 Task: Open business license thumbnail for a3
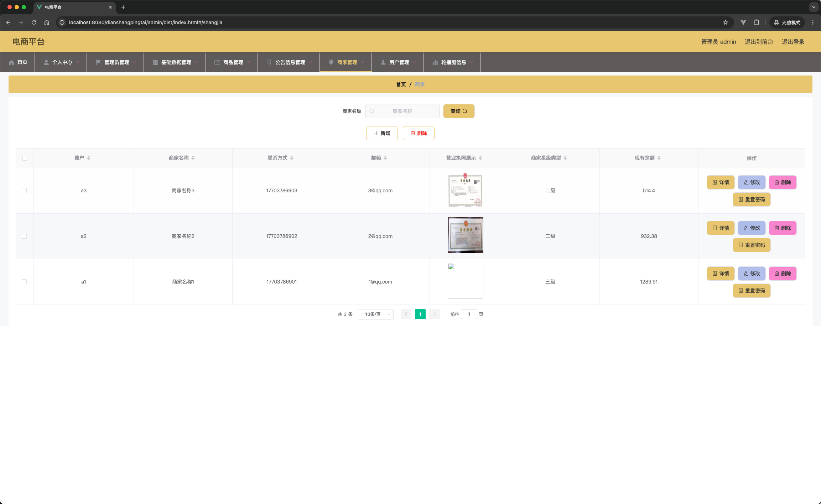[465, 190]
